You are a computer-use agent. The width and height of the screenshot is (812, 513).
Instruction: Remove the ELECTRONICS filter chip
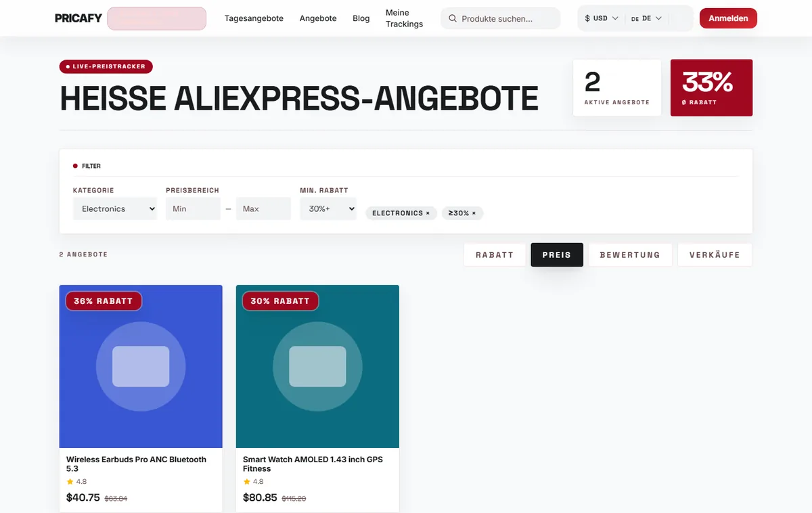point(401,213)
